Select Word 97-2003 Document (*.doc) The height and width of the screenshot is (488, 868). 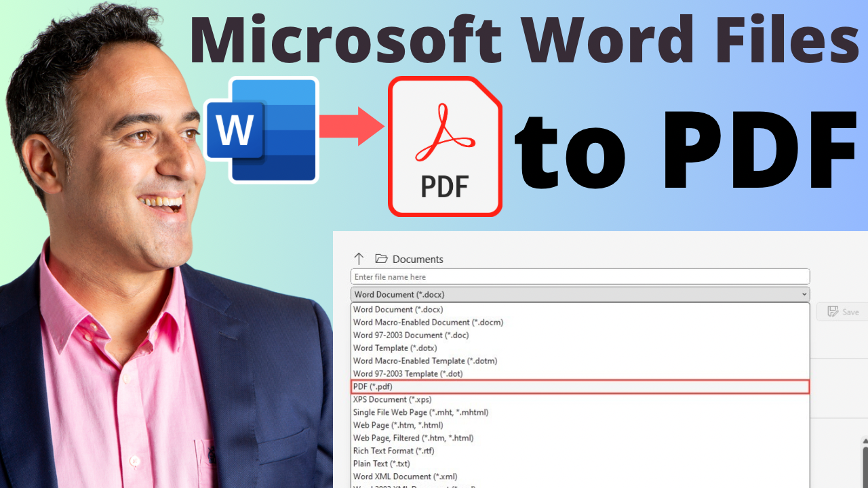[x=580, y=335]
